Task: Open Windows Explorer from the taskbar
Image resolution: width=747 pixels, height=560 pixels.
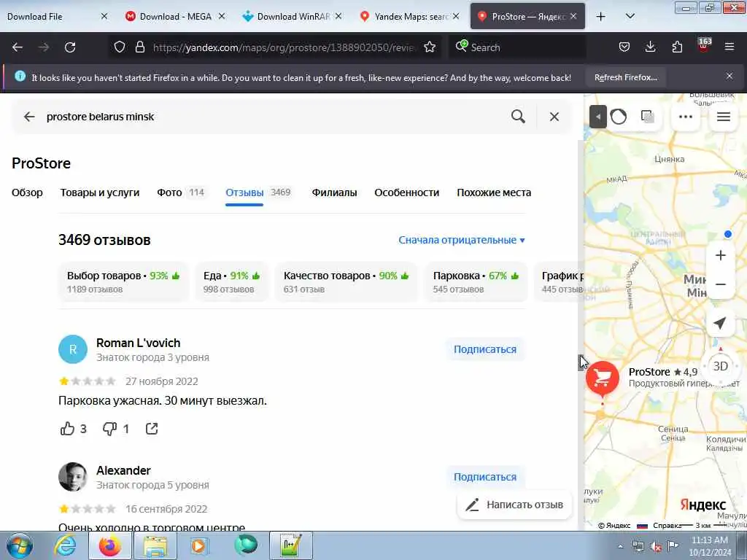Action: click(x=155, y=545)
